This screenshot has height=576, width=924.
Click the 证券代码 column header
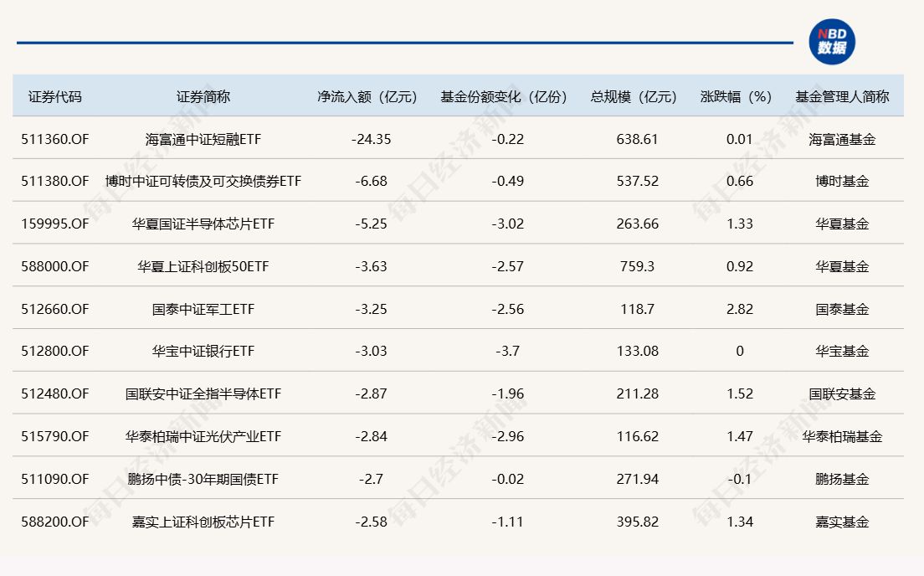55,96
